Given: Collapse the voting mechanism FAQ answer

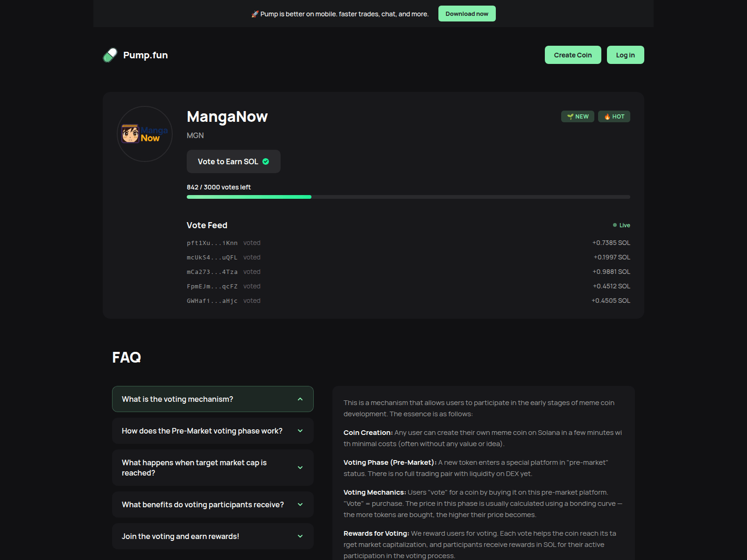Looking at the screenshot, I should pyautogui.click(x=212, y=399).
